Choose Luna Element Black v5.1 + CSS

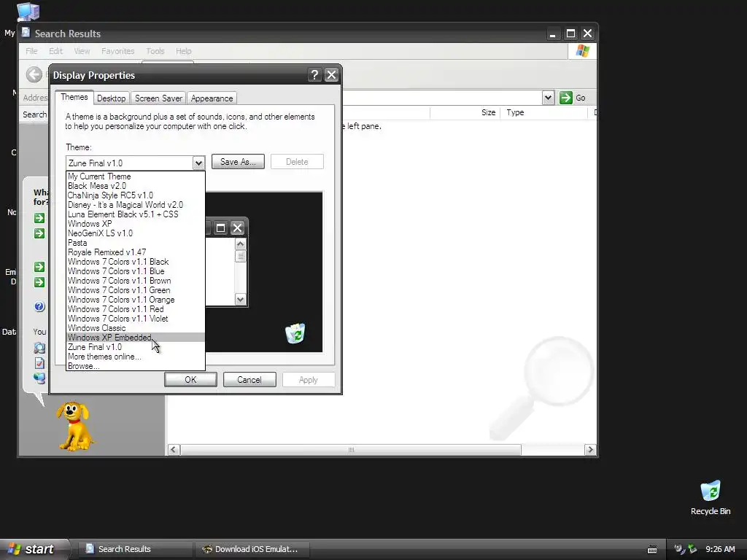(x=135, y=214)
